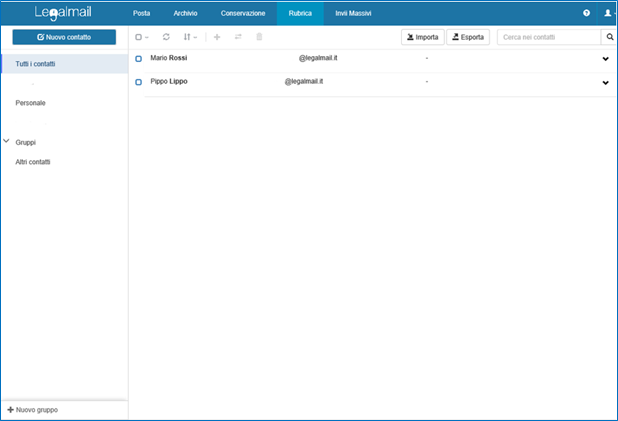Open the sort order dropdown
Viewport: 618px width, 421px height.
190,37
